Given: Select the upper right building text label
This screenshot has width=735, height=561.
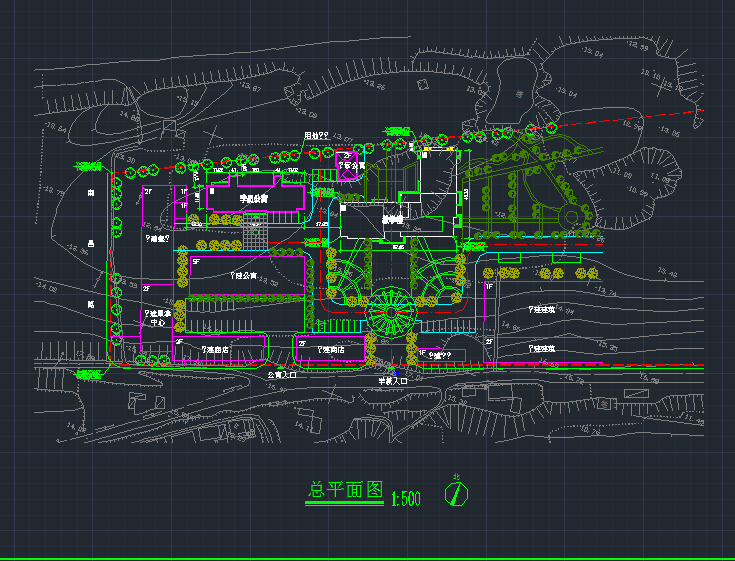Looking at the screenshot, I should pos(542,311).
